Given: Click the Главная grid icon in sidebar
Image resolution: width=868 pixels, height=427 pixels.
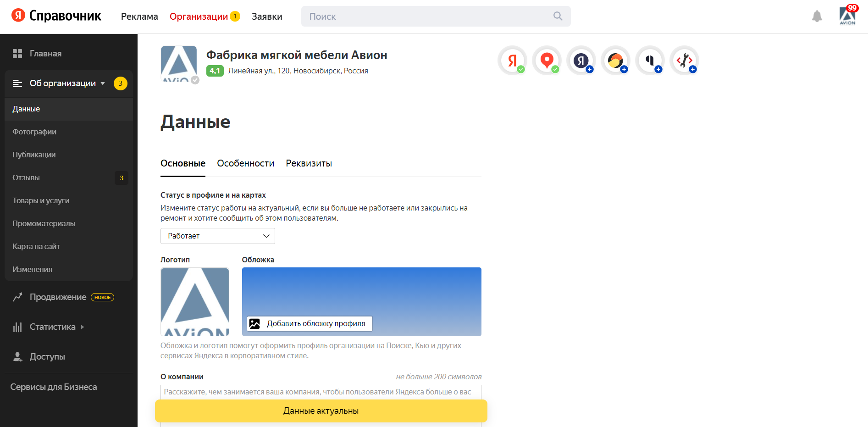Looking at the screenshot, I should 17,54.
